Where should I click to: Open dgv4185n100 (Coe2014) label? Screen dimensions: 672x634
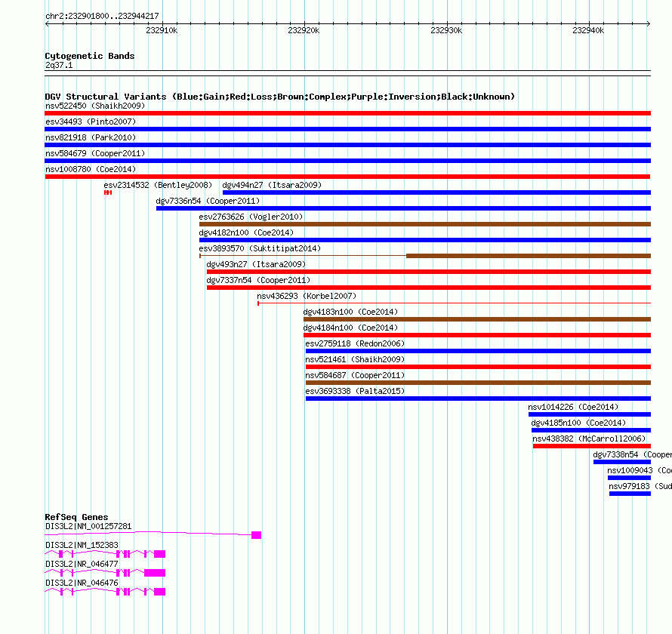(578, 423)
